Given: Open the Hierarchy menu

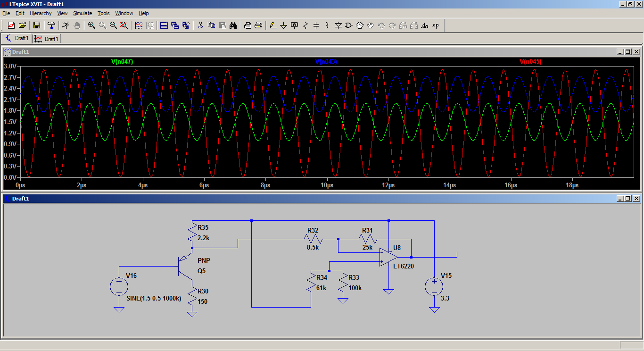Looking at the screenshot, I should pyautogui.click(x=41, y=13).
